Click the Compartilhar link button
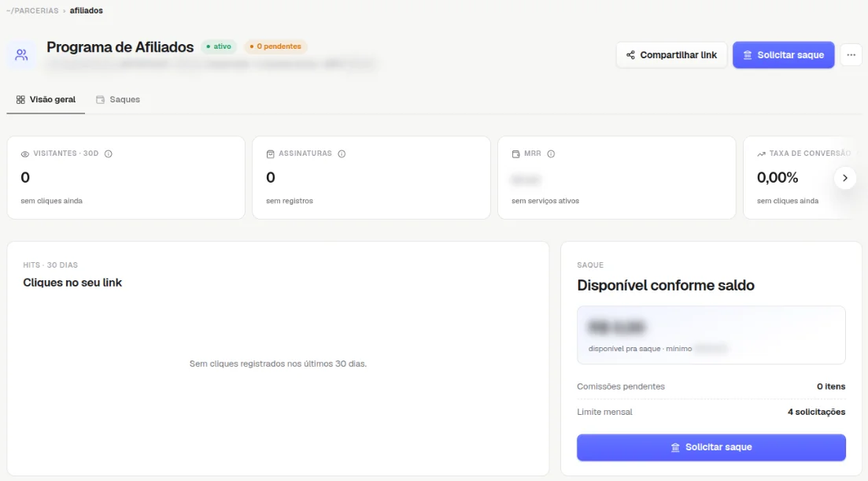868x481 pixels. pos(671,55)
